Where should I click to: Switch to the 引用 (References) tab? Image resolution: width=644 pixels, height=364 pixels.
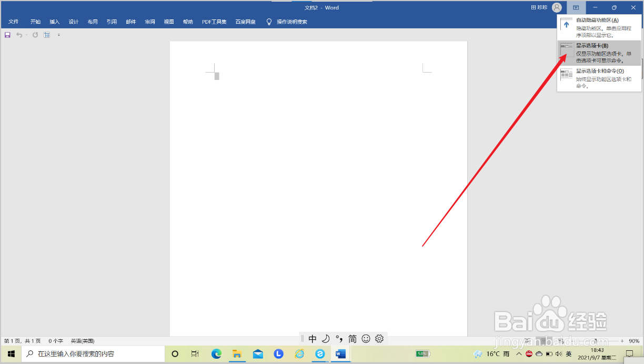(x=112, y=22)
